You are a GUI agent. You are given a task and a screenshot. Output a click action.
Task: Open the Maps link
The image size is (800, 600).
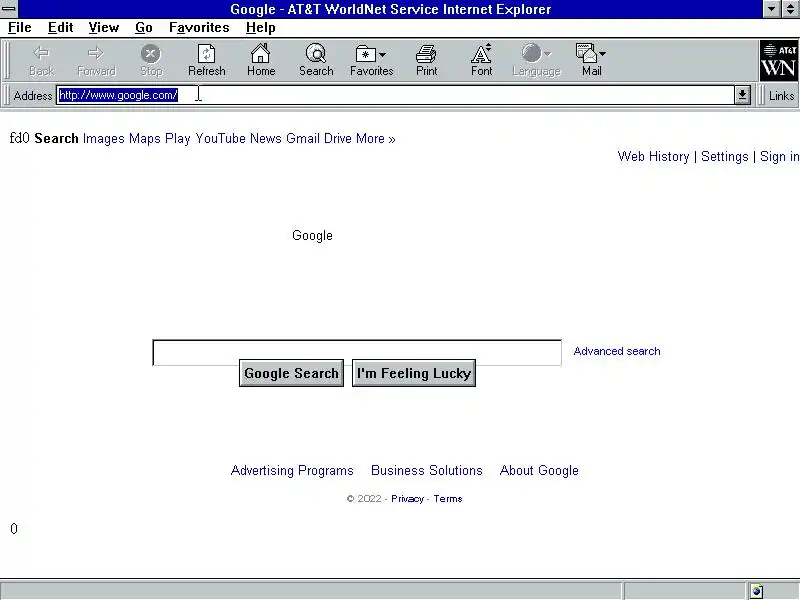click(x=145, y=139)
